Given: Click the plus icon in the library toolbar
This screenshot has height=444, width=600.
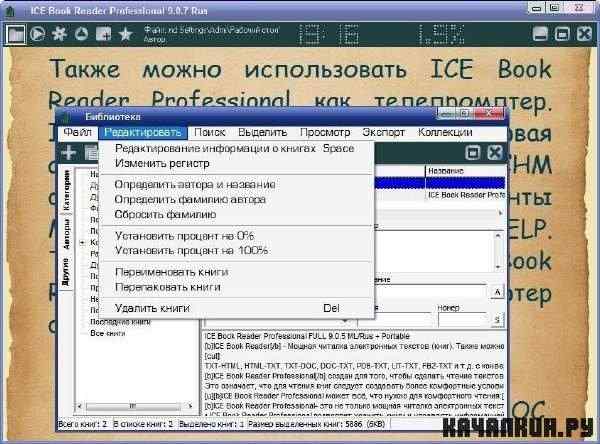Looking at the screenshot, I should click(68, 153).
